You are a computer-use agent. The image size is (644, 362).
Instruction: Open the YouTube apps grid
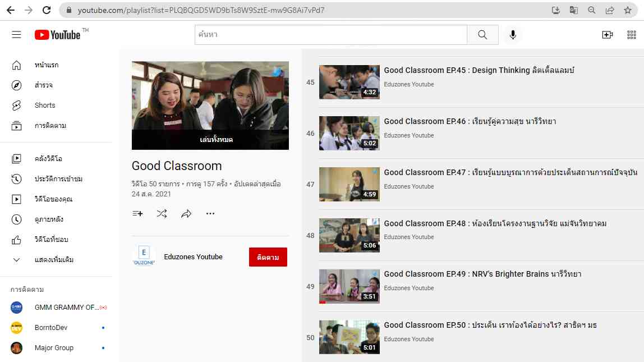coord(631,35)
